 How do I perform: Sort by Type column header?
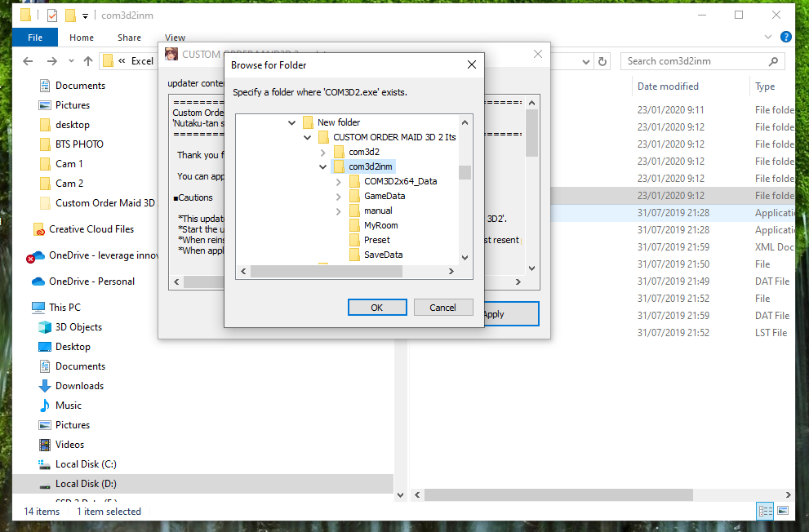click(765, 86)
